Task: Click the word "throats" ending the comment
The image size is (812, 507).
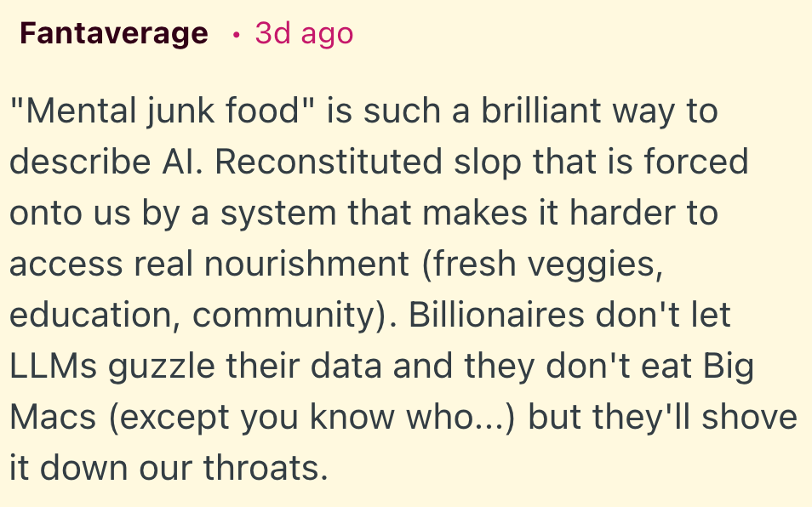Action: click(x=270, y=469)
